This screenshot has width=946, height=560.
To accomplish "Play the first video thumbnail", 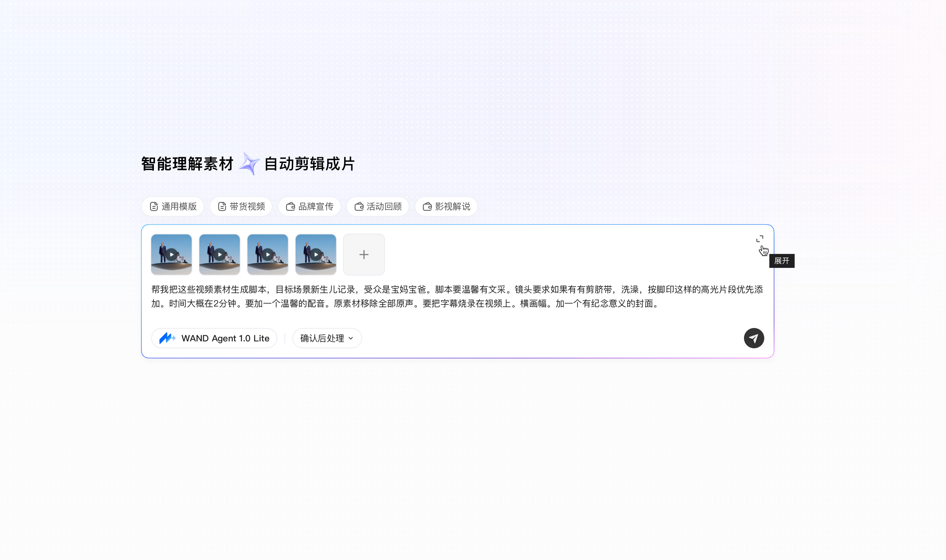I will [x=171, y=255].
